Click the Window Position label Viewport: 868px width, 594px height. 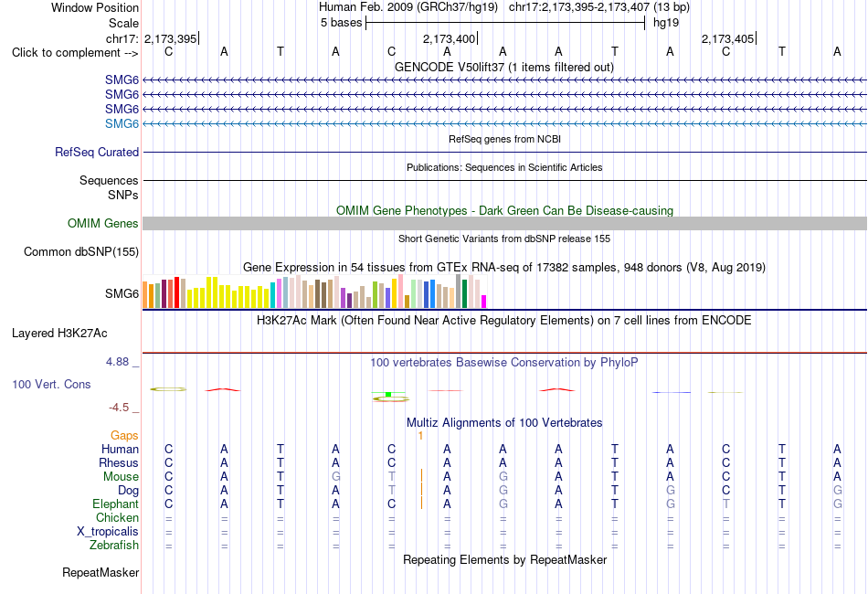coord(95,7)
